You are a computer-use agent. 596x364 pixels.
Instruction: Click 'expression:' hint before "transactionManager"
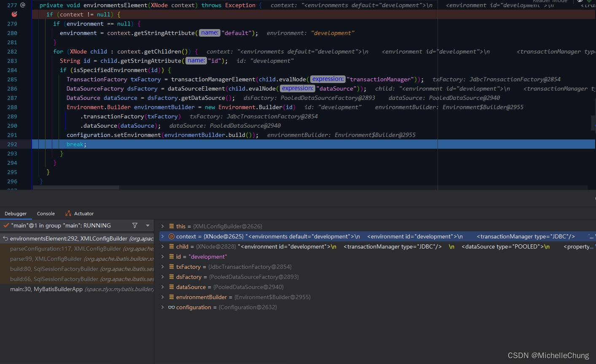(x=328, y=79)
